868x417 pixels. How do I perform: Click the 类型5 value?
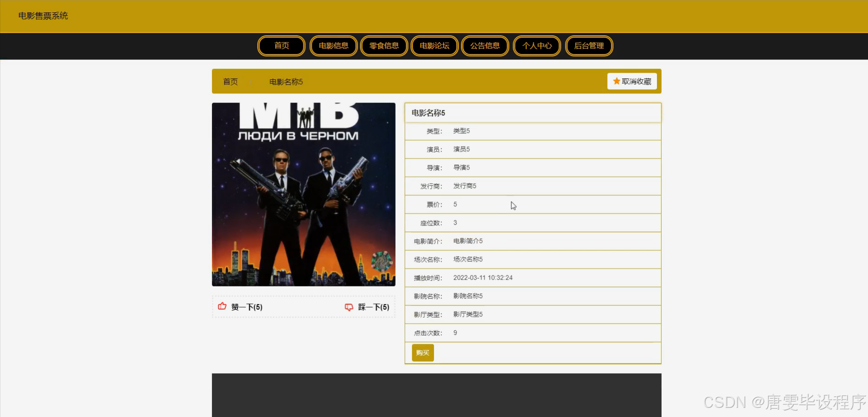coord(461,131)
